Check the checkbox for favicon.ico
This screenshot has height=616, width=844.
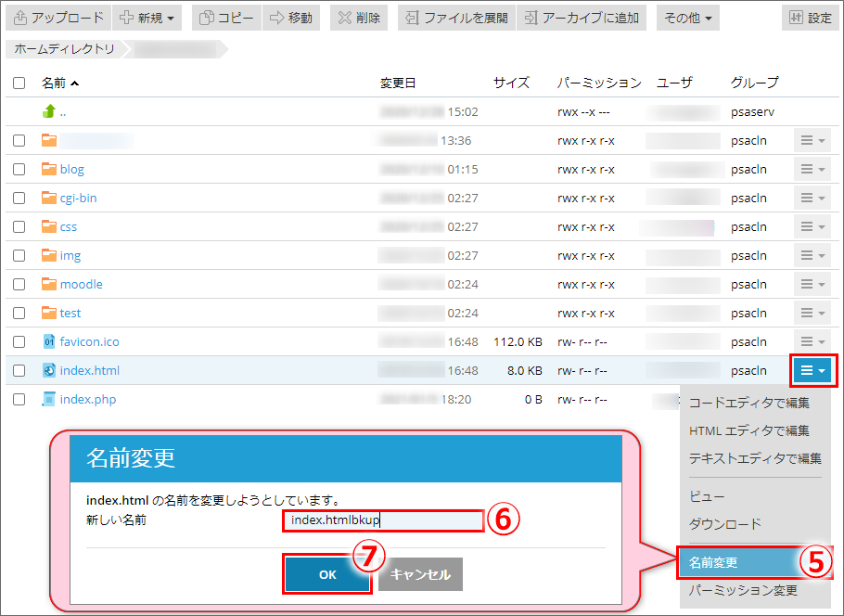pyautogui.click(x=19, y=341)
